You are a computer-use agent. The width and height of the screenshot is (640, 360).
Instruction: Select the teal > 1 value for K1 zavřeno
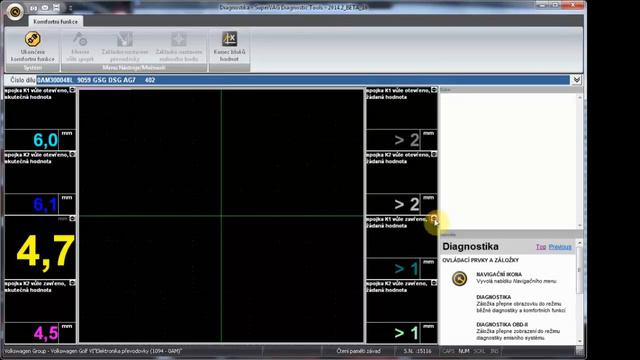point(407,269)
